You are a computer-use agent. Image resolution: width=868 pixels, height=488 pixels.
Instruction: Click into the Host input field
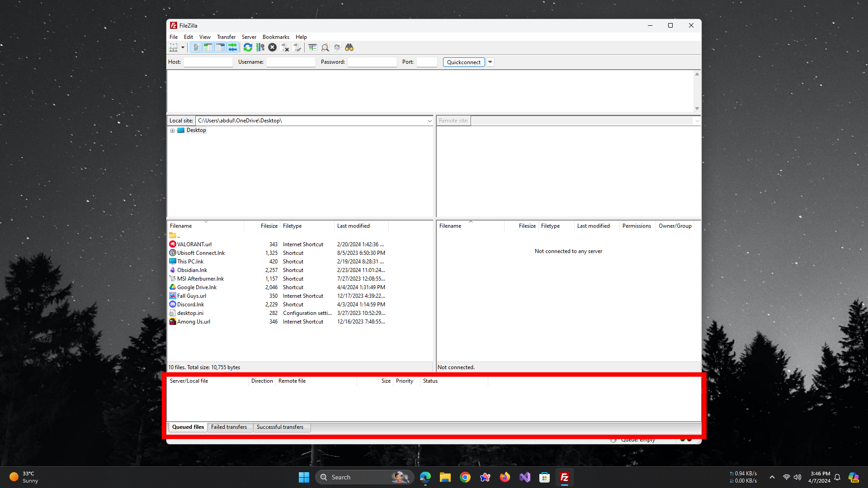(x=208, y=62)
